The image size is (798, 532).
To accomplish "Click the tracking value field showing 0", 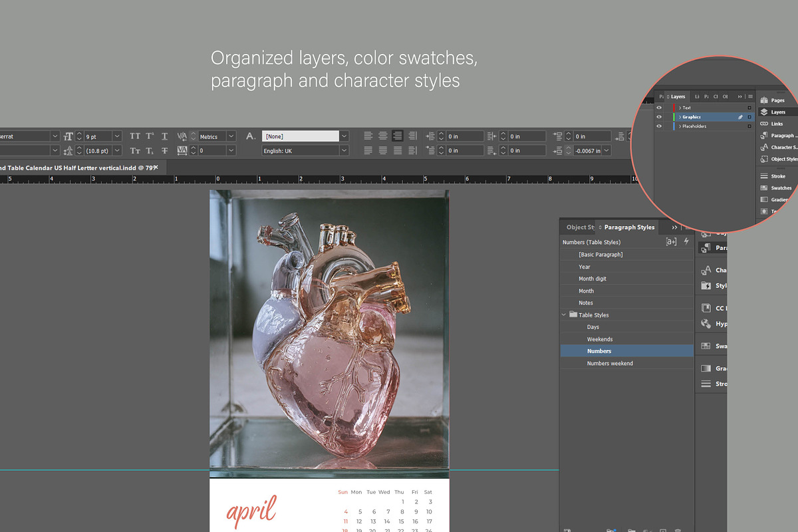I will pos(211,151).
